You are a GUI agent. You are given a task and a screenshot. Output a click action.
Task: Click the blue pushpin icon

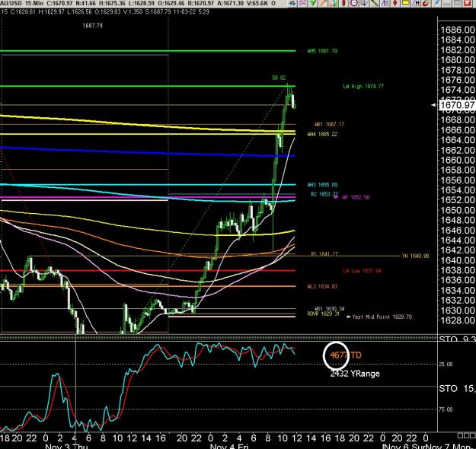click(x=436, y=3)
